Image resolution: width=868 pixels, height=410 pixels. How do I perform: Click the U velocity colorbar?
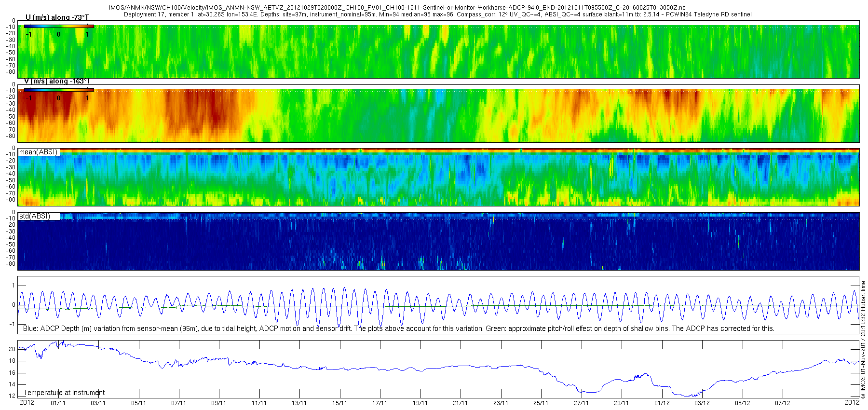tap(59, 27)
